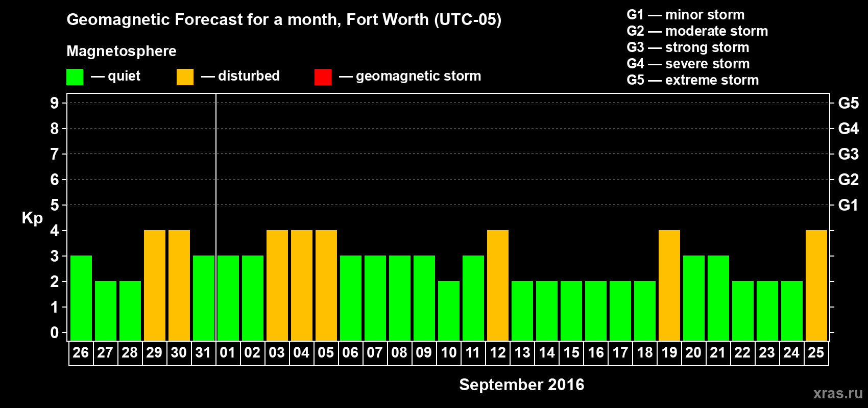Click the green bar for day 26
Screen dimensions: 868x408
(x=81, y=298)
